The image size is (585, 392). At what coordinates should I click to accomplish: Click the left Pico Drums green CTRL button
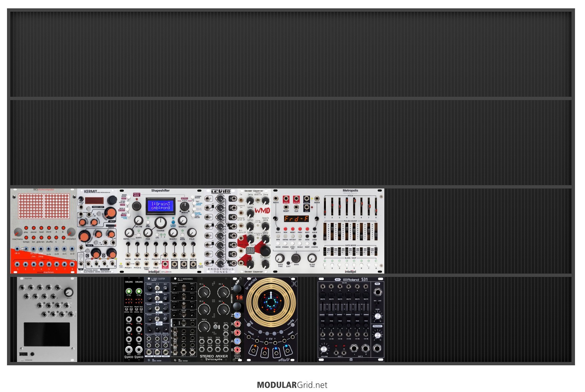129,291
